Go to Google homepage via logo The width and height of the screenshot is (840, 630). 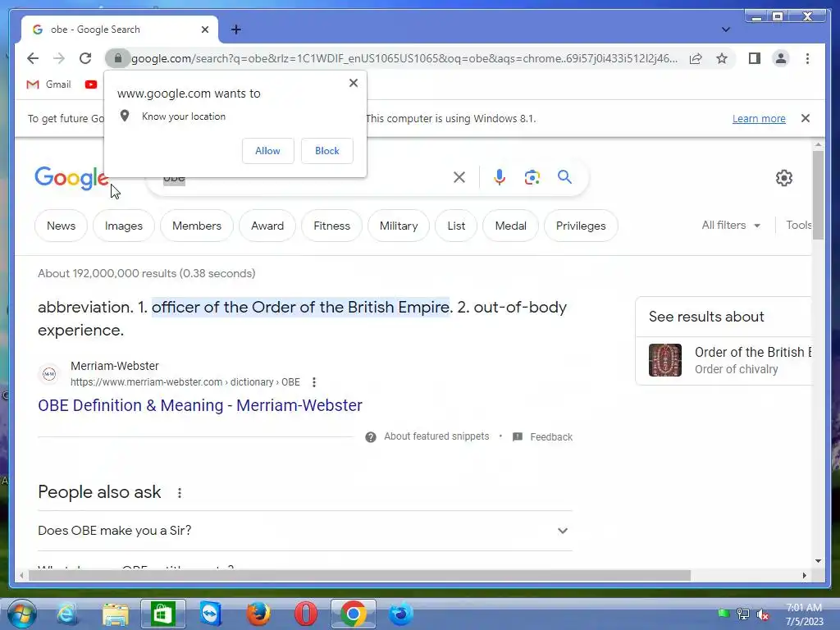tap(71, 178)
